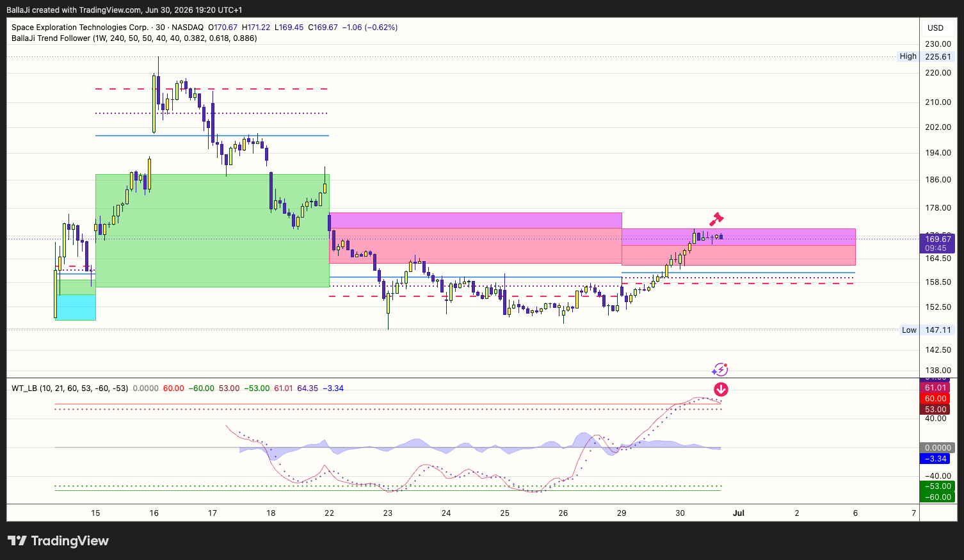Select the BallaJi Trend Follower indicator legend
Viewport: 964px width, 560px height.
134,38
